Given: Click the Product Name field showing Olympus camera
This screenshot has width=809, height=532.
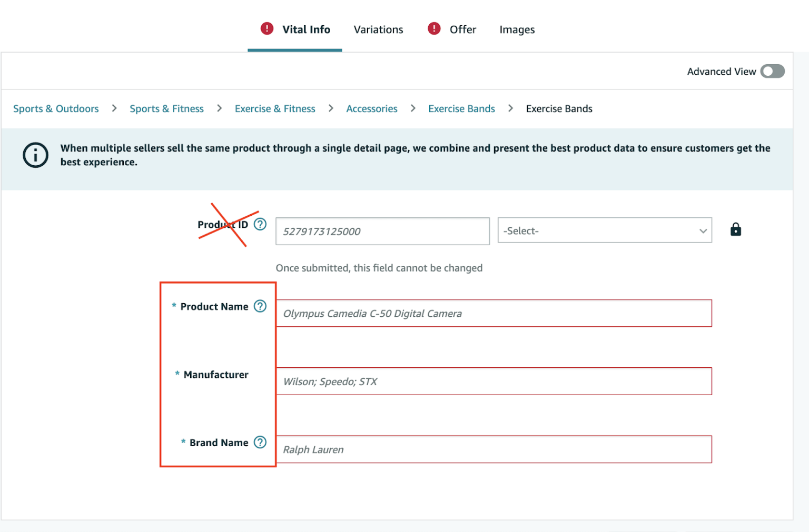Looking at the screenshot, I should click(x=494, y=313).
